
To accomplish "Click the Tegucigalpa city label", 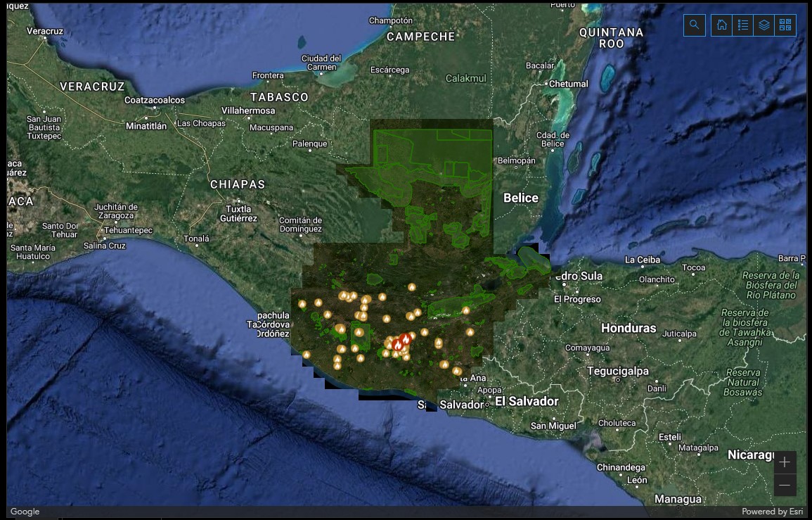I will 617,371.
